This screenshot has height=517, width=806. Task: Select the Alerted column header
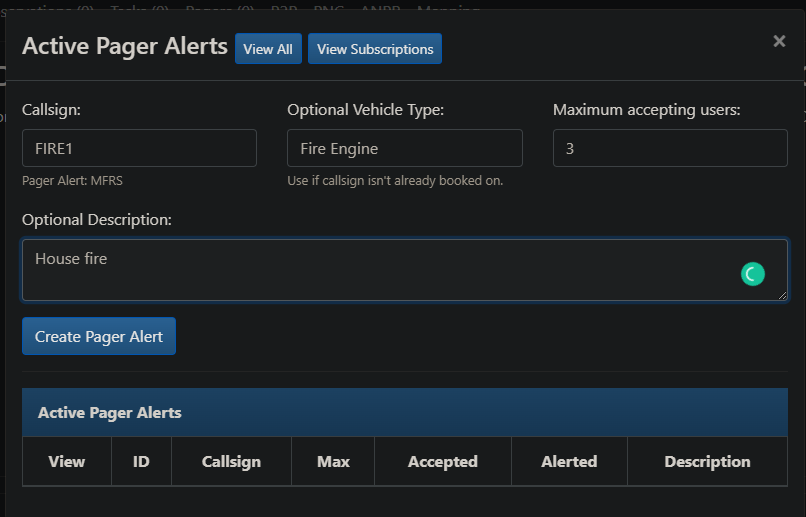pos(569,462)
